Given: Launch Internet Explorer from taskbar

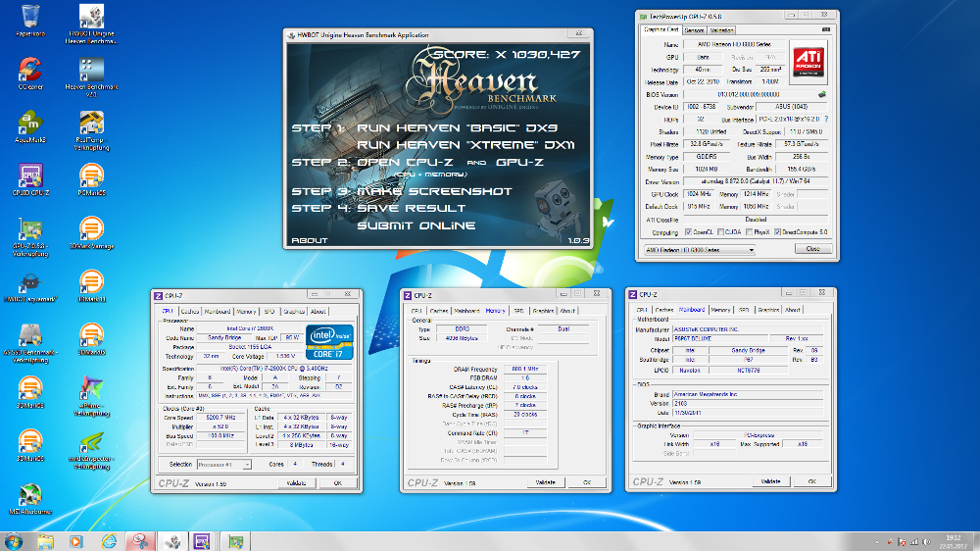Looking at the screenshot, I should click(x=109, y=541).
